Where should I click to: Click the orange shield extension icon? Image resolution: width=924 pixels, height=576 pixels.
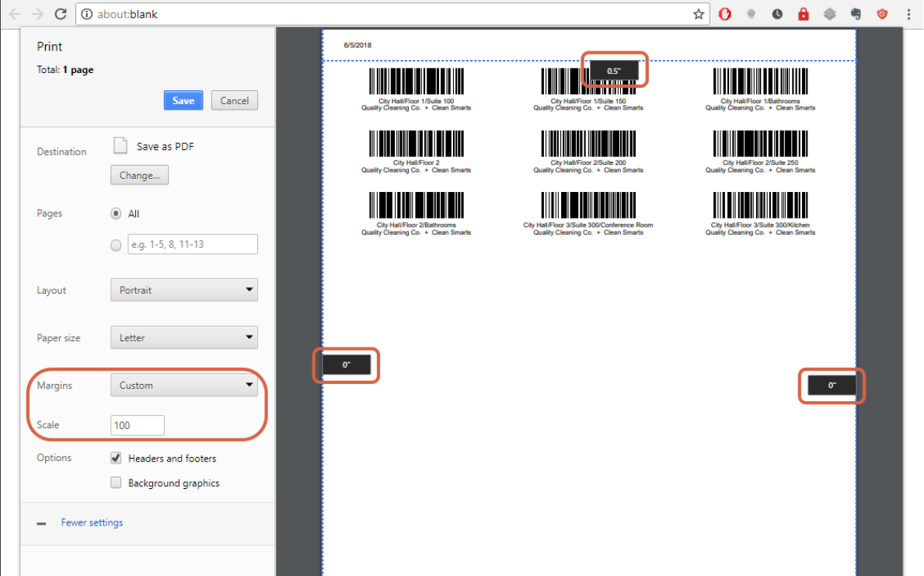click(x=882, y=14)
